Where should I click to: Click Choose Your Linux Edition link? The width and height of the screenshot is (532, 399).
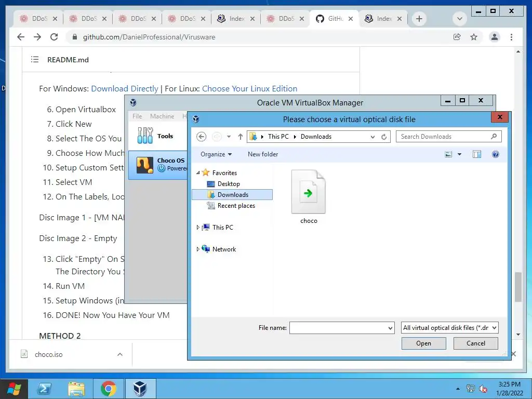249,88
